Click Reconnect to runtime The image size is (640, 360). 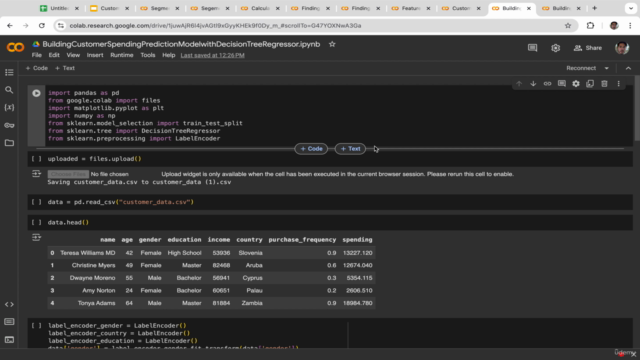point(581,68)
